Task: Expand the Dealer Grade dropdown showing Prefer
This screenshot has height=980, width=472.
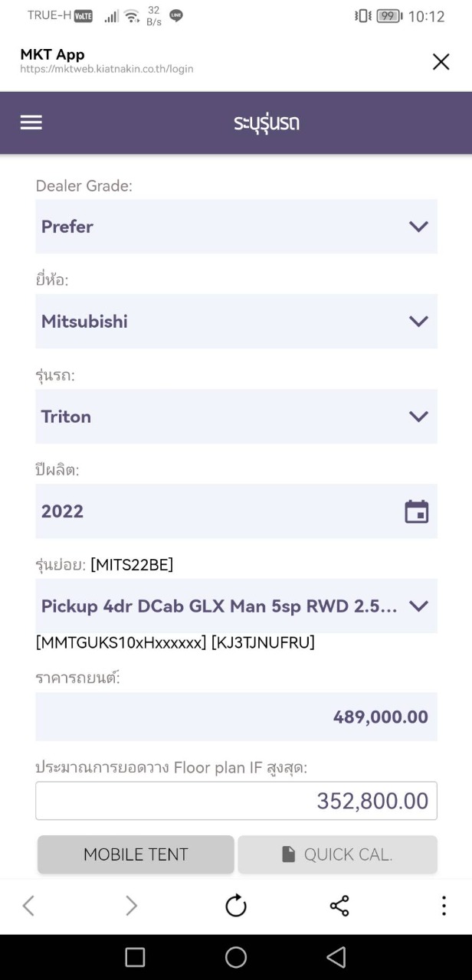Action: point(236,227)
